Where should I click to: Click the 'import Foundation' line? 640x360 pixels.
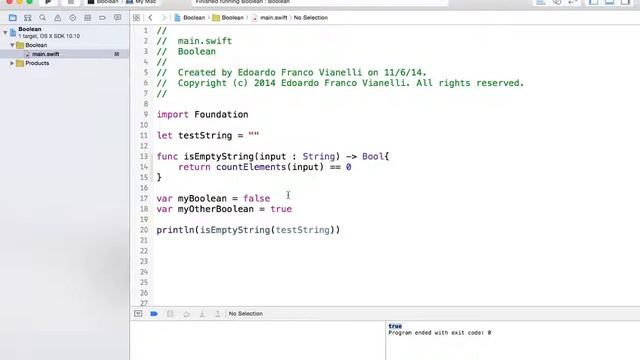click(x=202, y=115)
